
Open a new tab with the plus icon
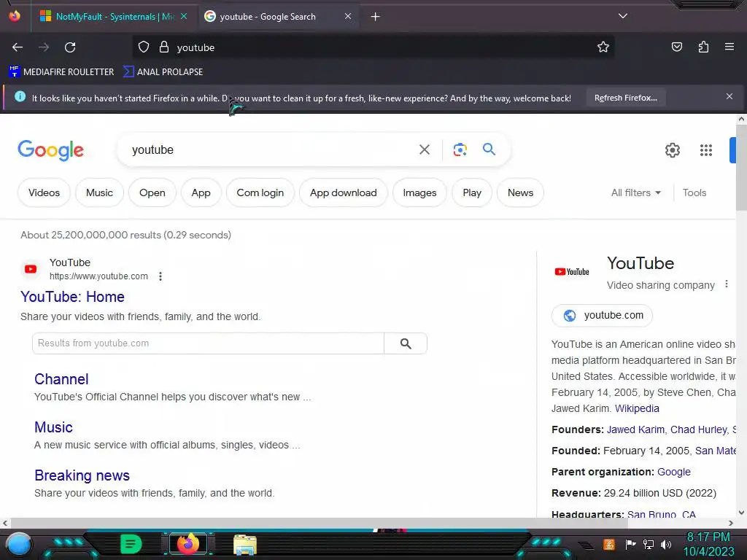[x=376, y=17]
